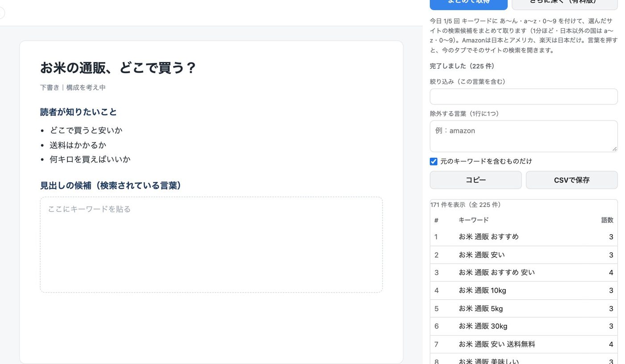This screenshot has width=625, height=364.
Task: Select keyword お米 通販 安い 送料無料
Action: point(497,344)
